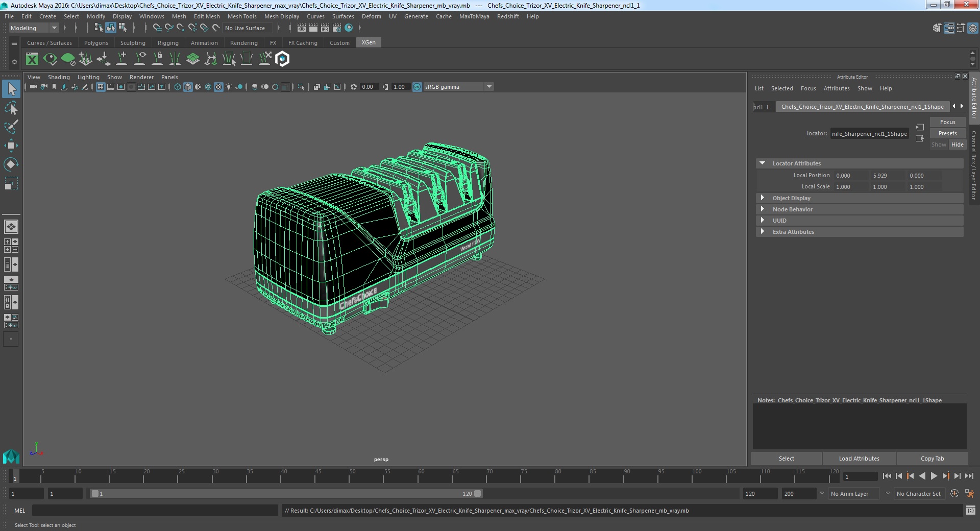Click the Local Position Y field 5.929
The width and height of the screenshot is (980, 531).
pyautogui.click(x=887, y=176)
